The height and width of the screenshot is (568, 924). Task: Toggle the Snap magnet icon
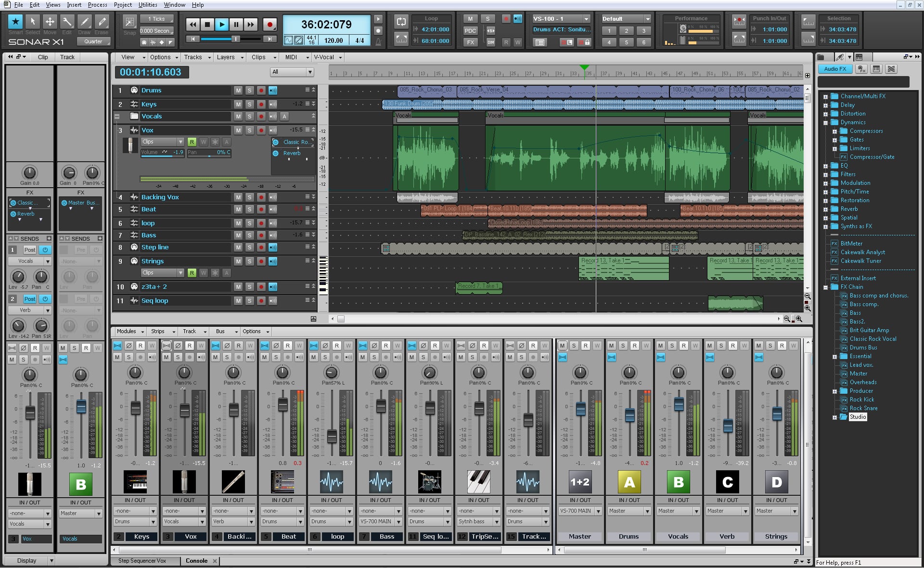click(129, 22)
